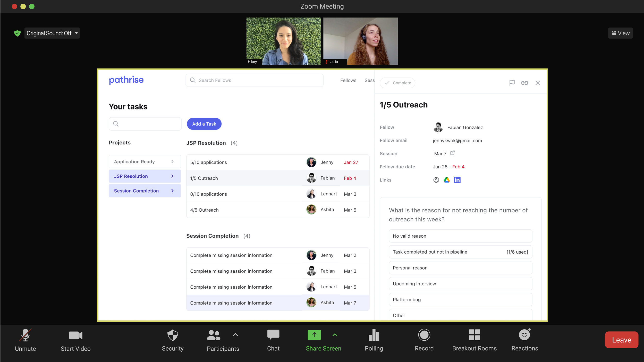Image resolution: width=644 pixels, height=362 pixels.
Task: Select 'Personal reason' option
Action: 461,268
